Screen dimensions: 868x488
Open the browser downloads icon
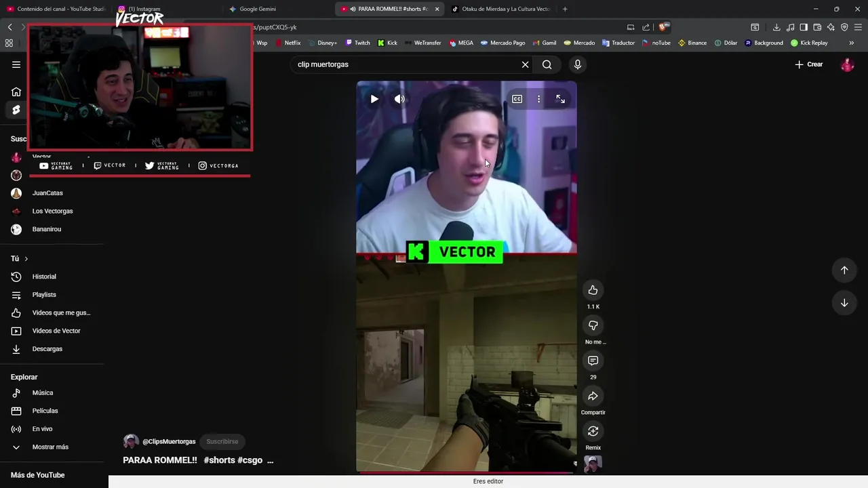(776, 27)
